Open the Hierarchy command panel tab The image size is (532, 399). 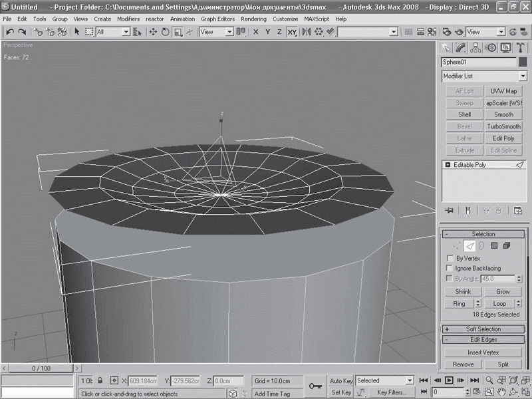pos(475,48)
